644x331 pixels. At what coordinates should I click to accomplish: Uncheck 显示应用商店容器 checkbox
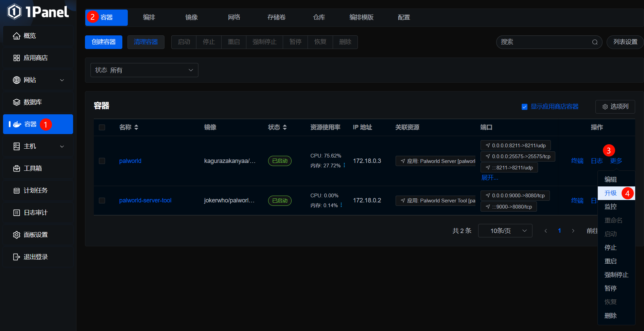coord(524,107)
